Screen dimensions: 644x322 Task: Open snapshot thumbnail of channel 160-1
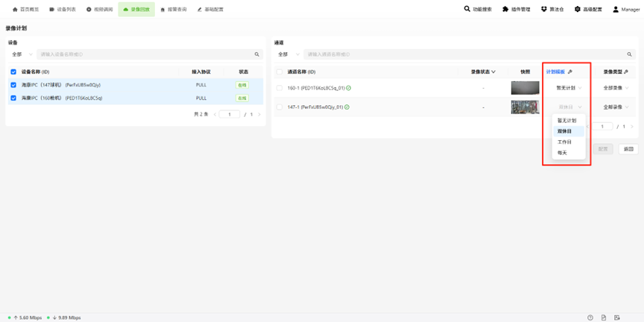click(x=525, y=88)
